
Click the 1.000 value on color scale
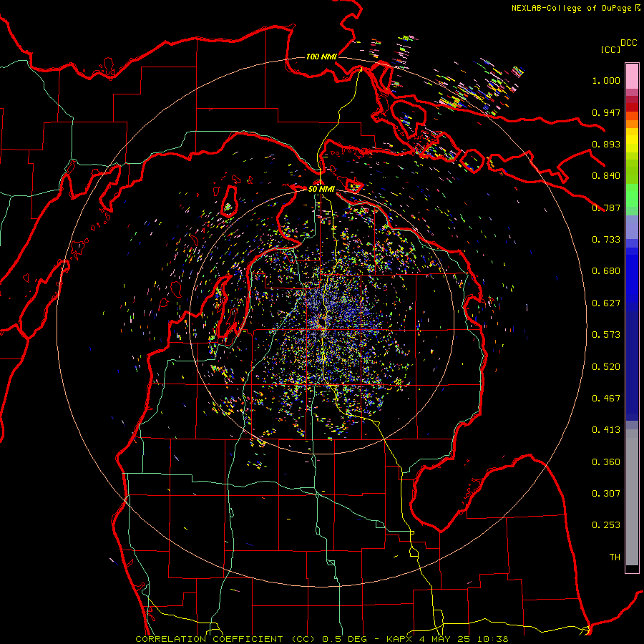click(606, 80)
